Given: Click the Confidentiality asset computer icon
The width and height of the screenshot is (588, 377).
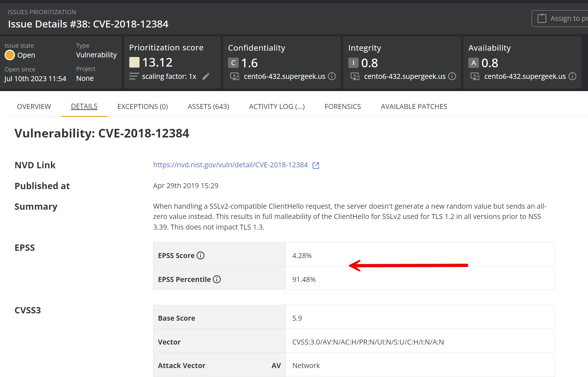Looking at the screenshot, I should click(x=235, y=77).
